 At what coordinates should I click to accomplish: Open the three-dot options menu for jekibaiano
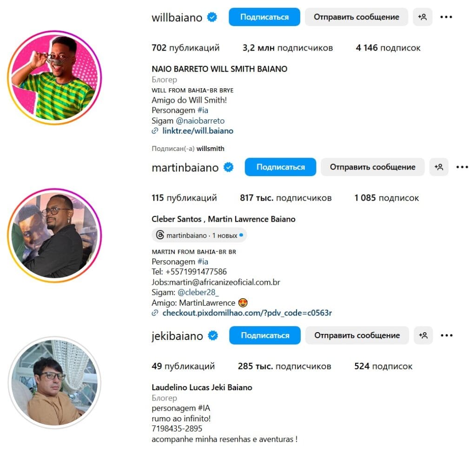pos(447,335)
